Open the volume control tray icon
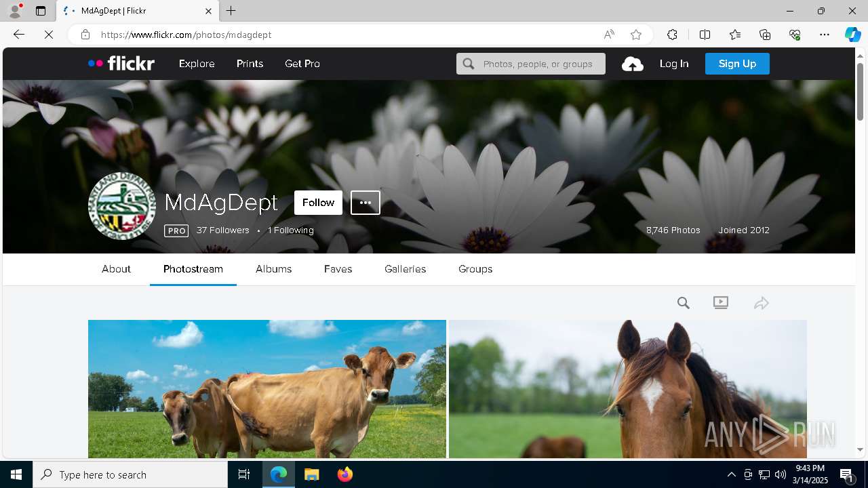The image size is (868, 488). [781, 474]
